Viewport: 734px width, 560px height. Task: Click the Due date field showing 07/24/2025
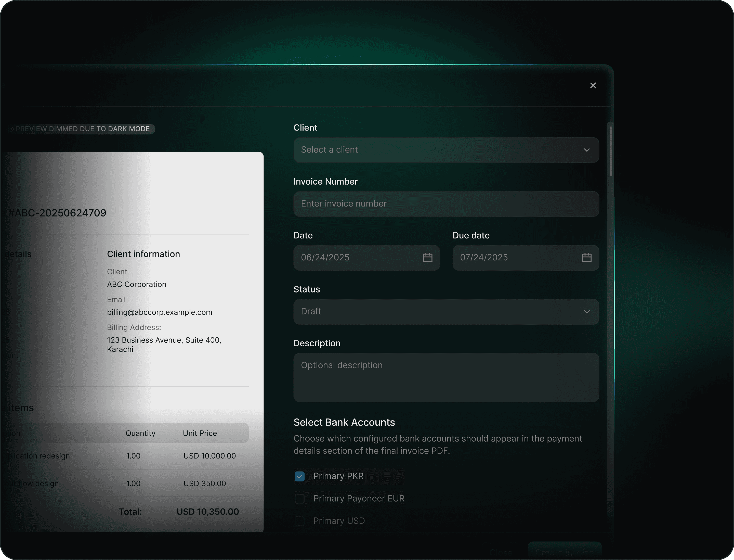pos(513,258)
